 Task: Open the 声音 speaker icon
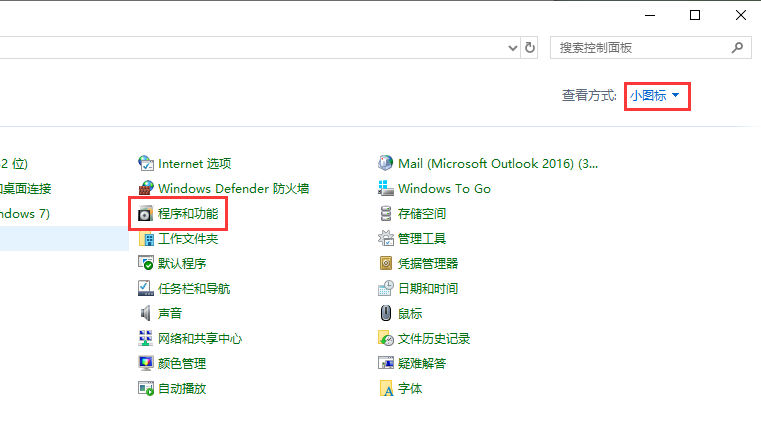[x=146, y=313]
